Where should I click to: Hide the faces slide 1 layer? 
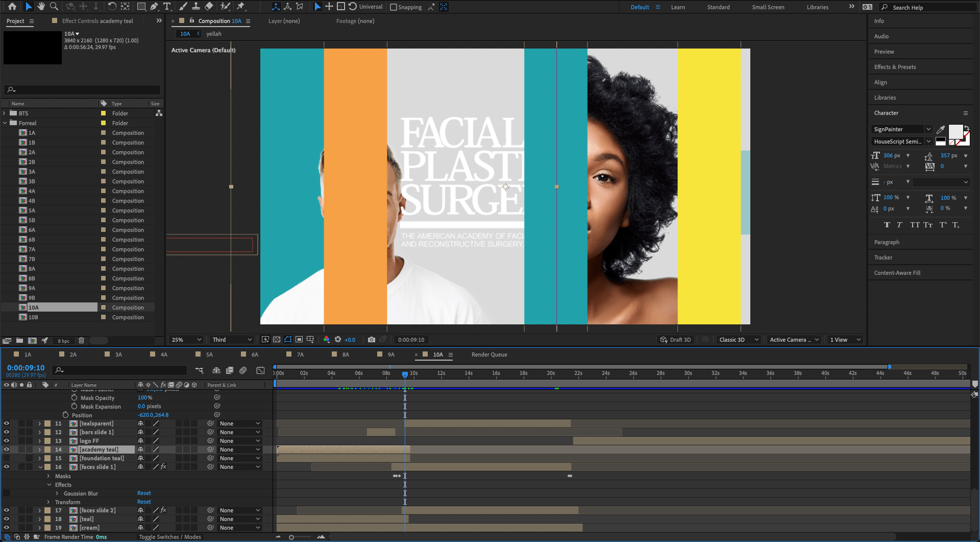coord(7,467)
